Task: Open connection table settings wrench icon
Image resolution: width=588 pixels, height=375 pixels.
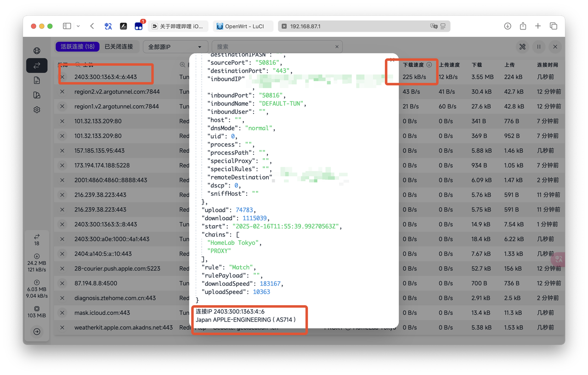Action: (x=522, y=47)
